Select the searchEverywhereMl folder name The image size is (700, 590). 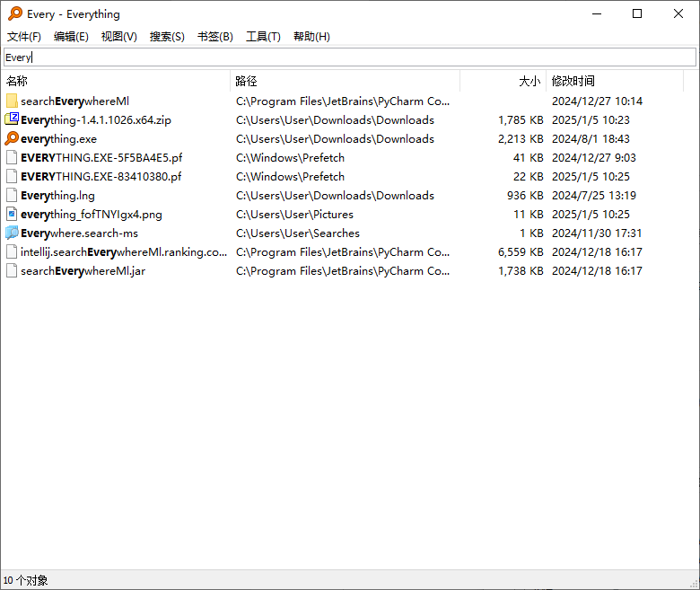tap(75, 101)
